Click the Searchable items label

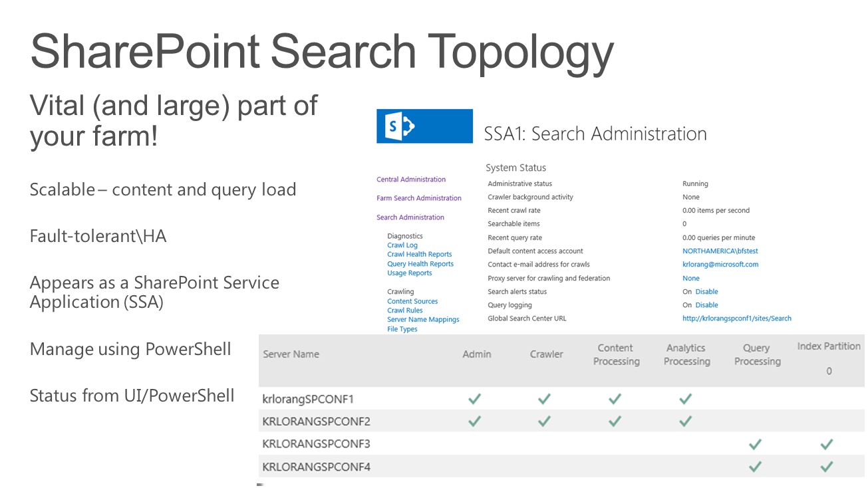pyautogui.click(x=513, y=224)
